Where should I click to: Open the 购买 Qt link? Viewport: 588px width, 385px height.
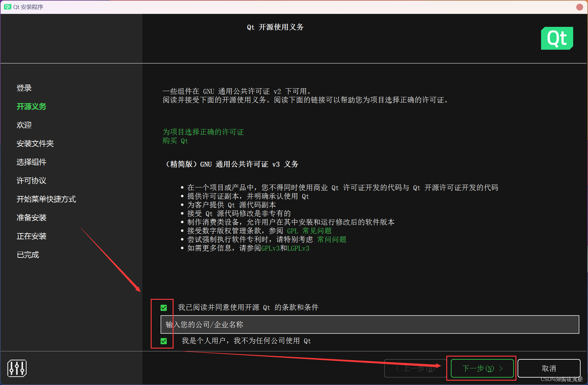(x=175, y=141)
